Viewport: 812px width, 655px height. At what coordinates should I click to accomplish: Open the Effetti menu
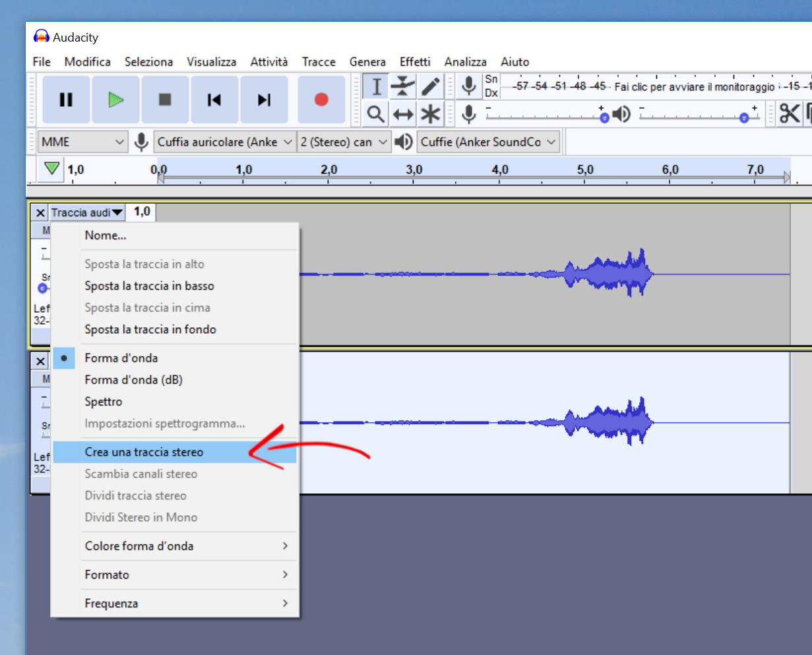[415, 61]
